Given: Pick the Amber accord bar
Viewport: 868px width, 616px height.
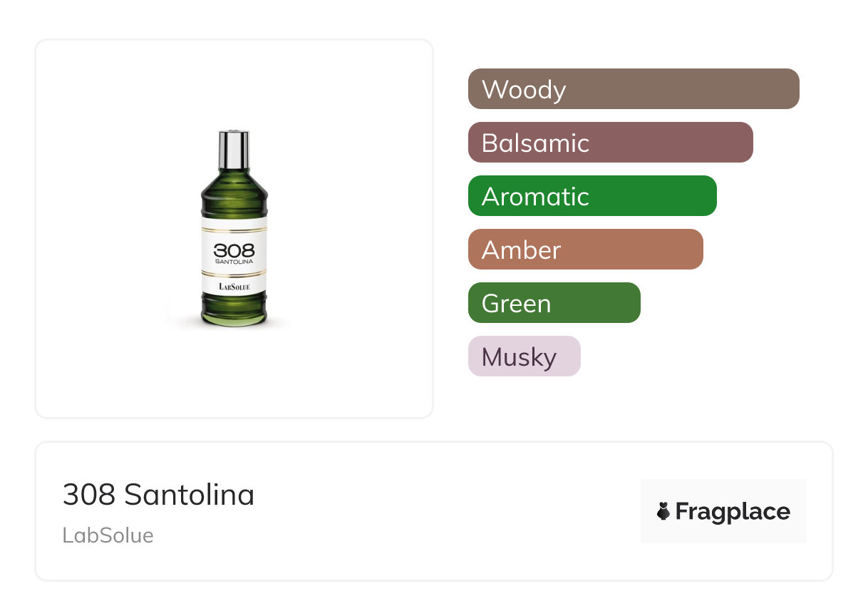Looking at the screenshot, I should (x=585, y=250).
